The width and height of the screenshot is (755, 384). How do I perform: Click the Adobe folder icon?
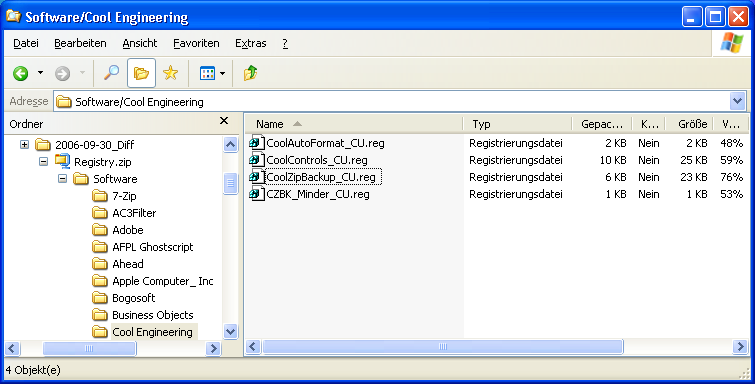100,230
